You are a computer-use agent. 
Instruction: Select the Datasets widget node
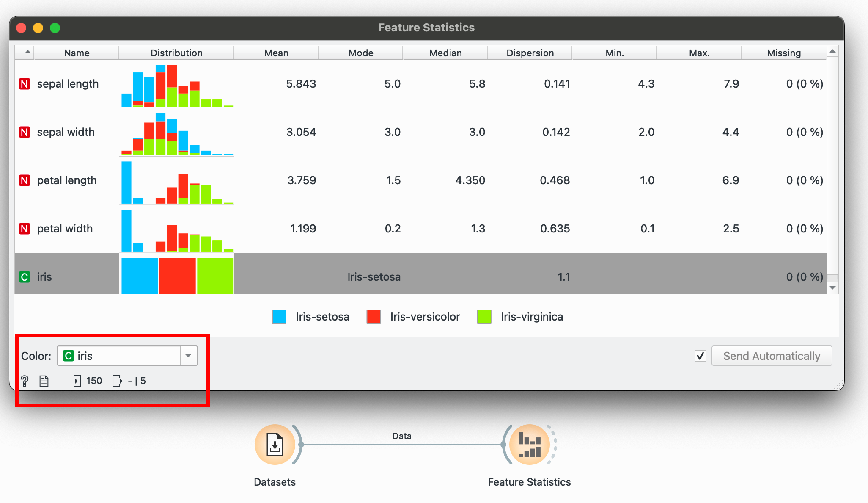pos(275,445)
